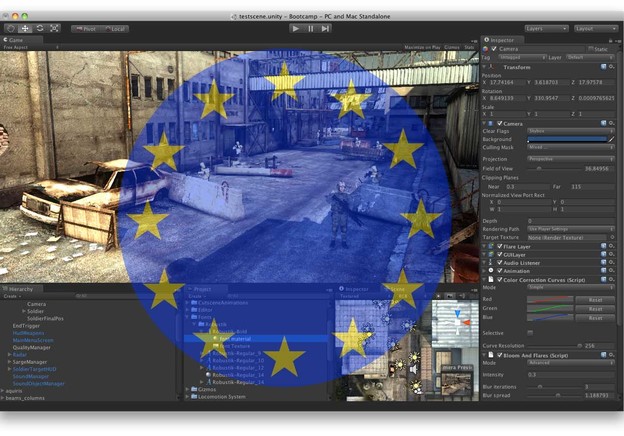
Task: Expand the beams_columns hierarchy item
Action: coord(2,397)
